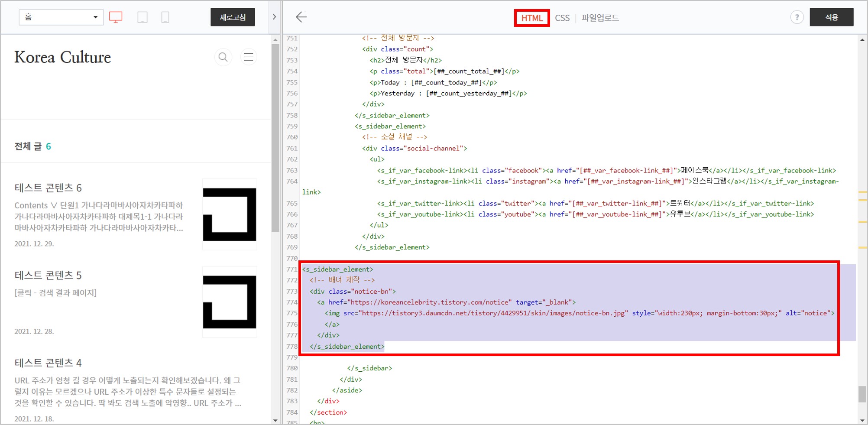Switch to tablet preview icon
Viewport: 868px width, 425px height.
(x=142, y=17)
